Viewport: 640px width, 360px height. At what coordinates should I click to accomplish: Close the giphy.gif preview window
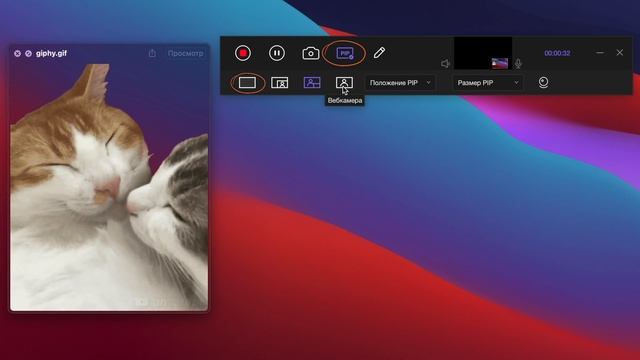pyautogui.click(x=17, y=53)
